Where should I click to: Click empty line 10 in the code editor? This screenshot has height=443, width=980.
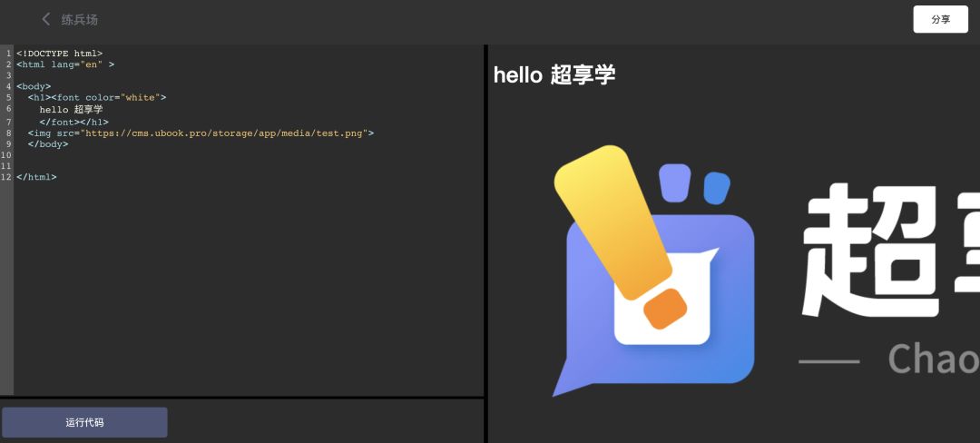pos(249,155)
